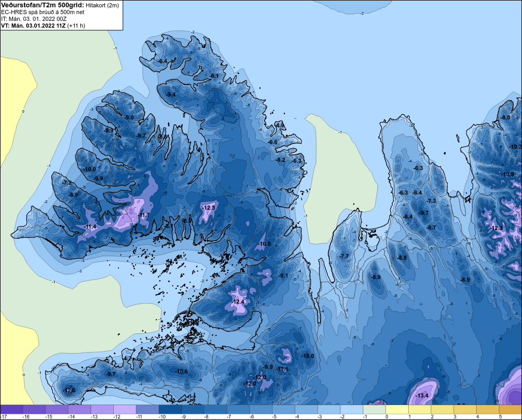Click the legend swatch between 3 and 4
Image resolution: width=522 pixels, height=420 pixels.
pos(465,410)
